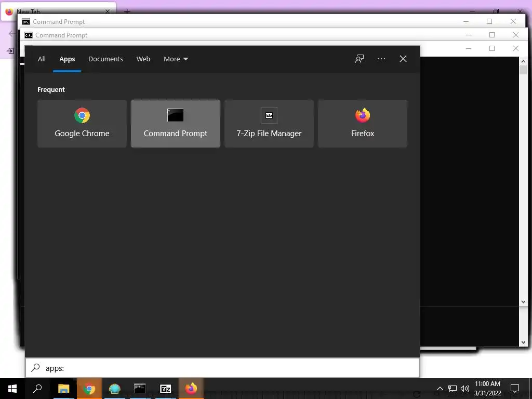
Task: Launch Command Prompt from Frequent tiles
Action: click(x=176, y=124)
